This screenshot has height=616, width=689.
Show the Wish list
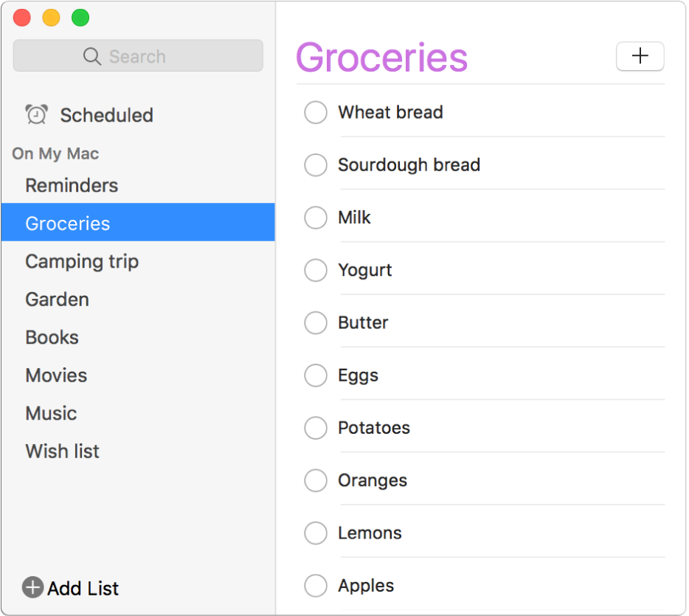(62, 451)
